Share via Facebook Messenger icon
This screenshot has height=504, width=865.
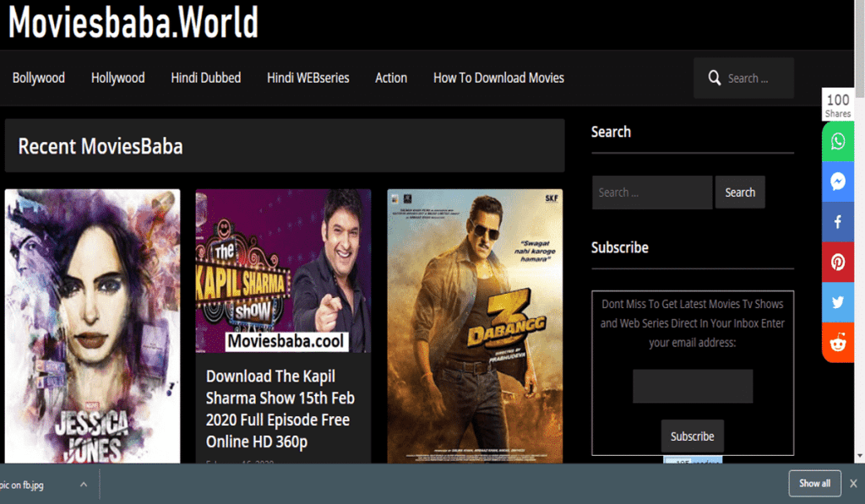pyautogui.click(x=837, y=182)
